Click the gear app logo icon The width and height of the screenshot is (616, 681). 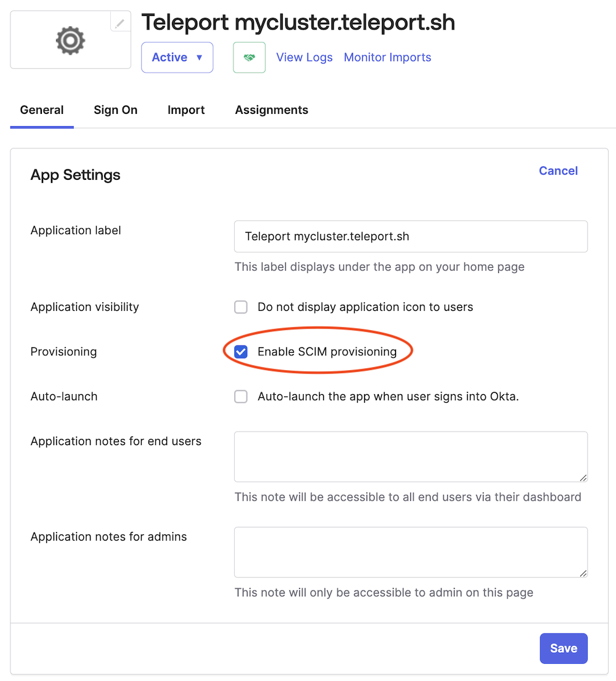[x=70, y=41]
